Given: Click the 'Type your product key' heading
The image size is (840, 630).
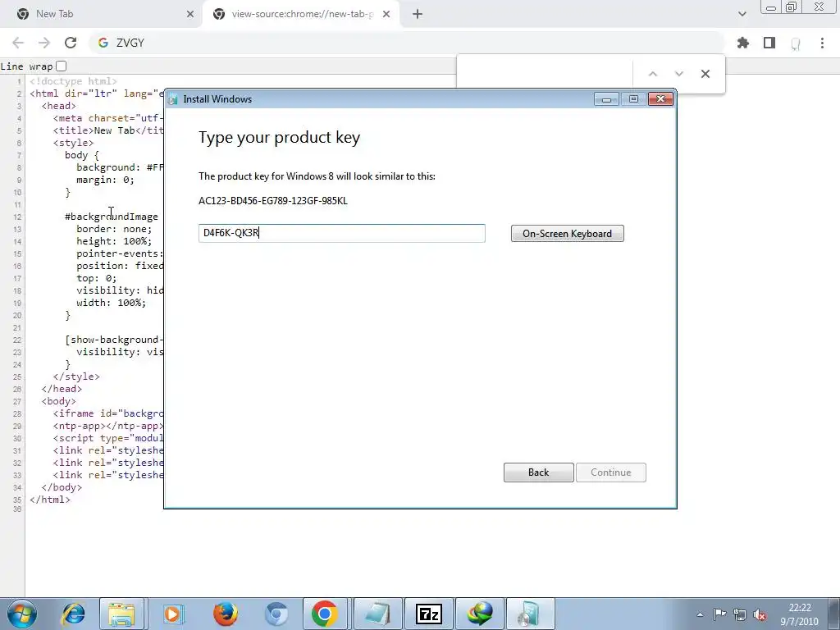Looking at the screenshot, I should point(279,138).
